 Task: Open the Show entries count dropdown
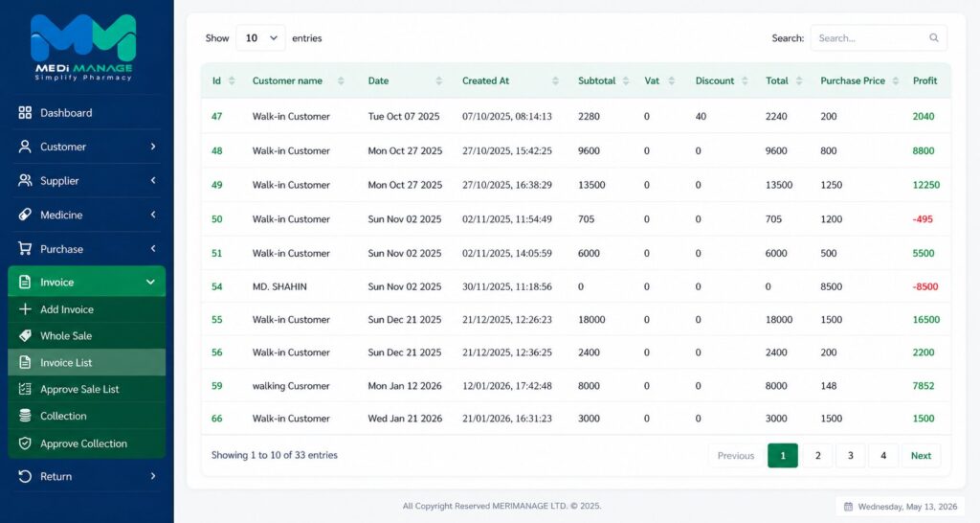pos(260,38)
